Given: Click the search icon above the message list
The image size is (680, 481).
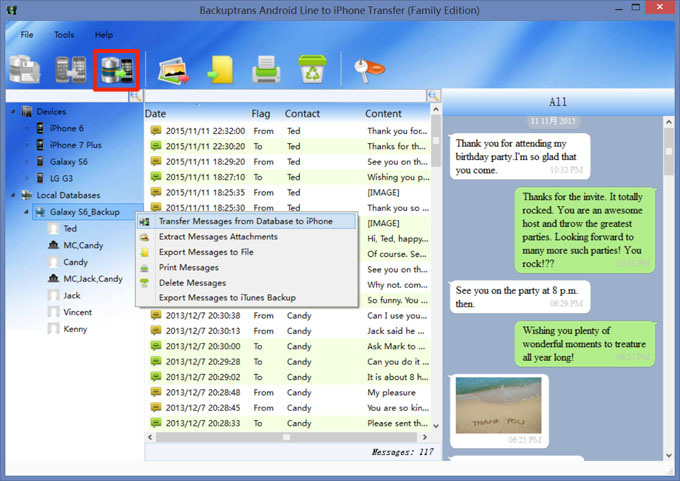Looking at the screenshot, I should [433, 96].
